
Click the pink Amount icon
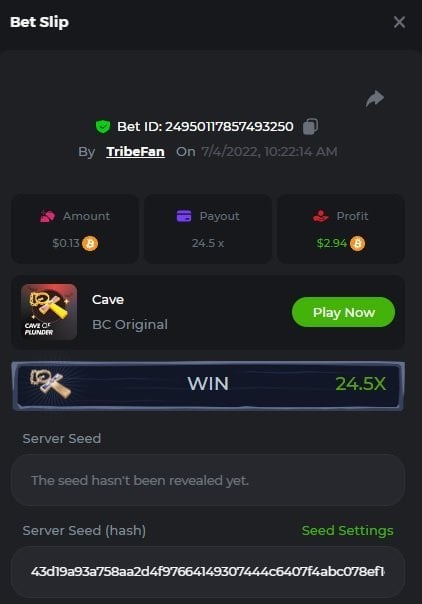click(48, 216)
